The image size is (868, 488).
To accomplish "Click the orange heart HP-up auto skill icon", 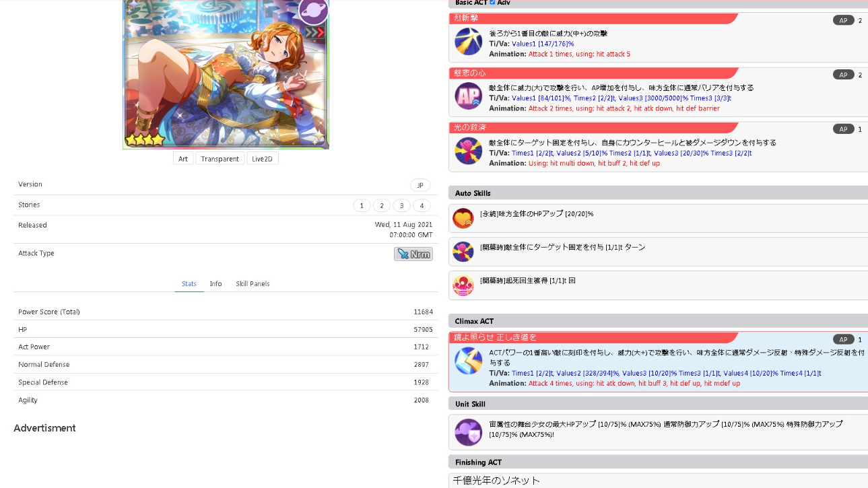I will 463,218.
